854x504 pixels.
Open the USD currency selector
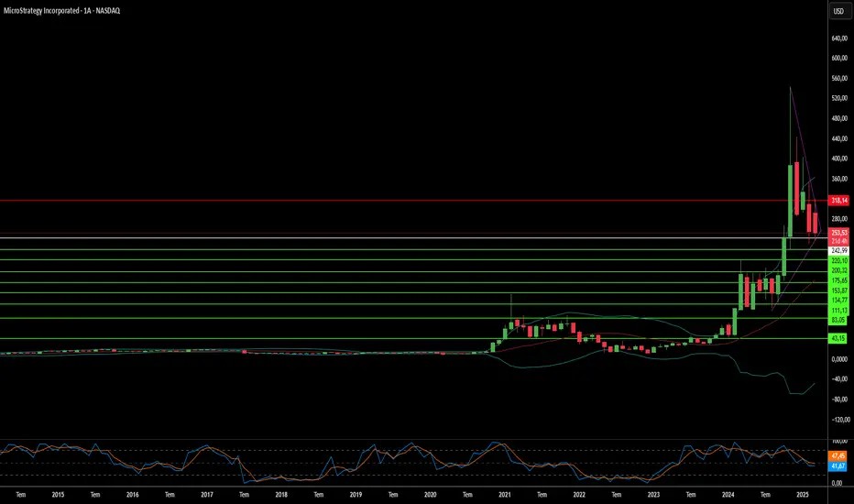coord(838,11)
